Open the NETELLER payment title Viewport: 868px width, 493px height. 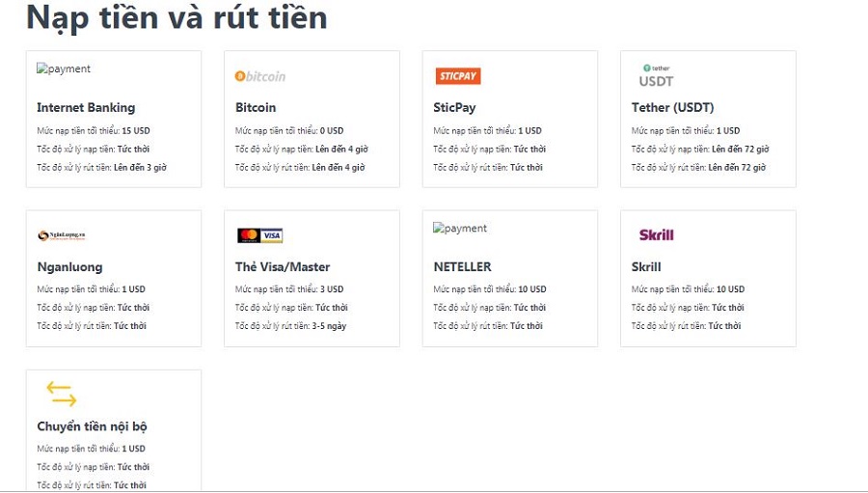(462, 266)
